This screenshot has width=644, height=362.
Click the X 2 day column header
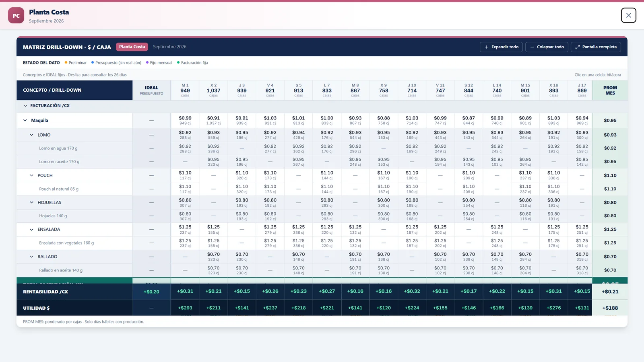click(213, 90)
